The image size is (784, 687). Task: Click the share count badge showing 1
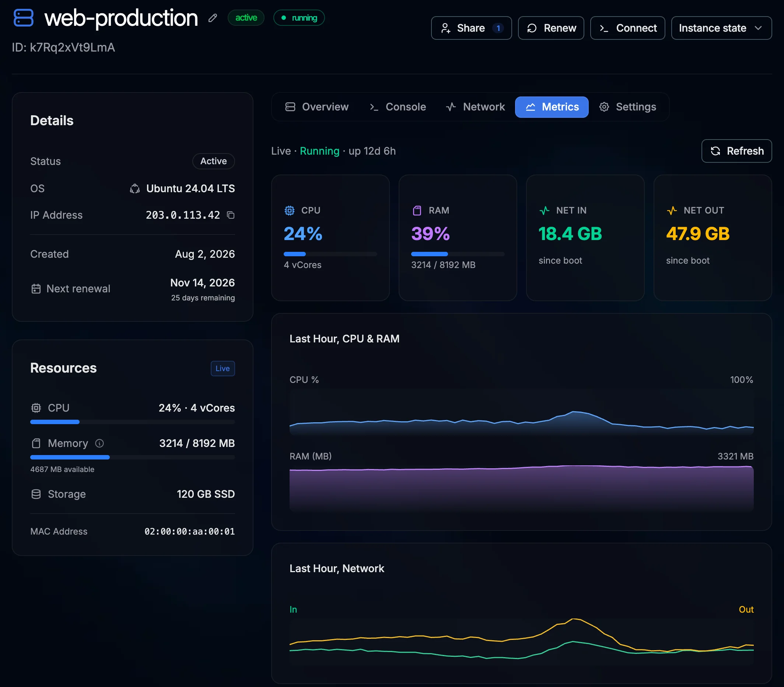(498, 28)
